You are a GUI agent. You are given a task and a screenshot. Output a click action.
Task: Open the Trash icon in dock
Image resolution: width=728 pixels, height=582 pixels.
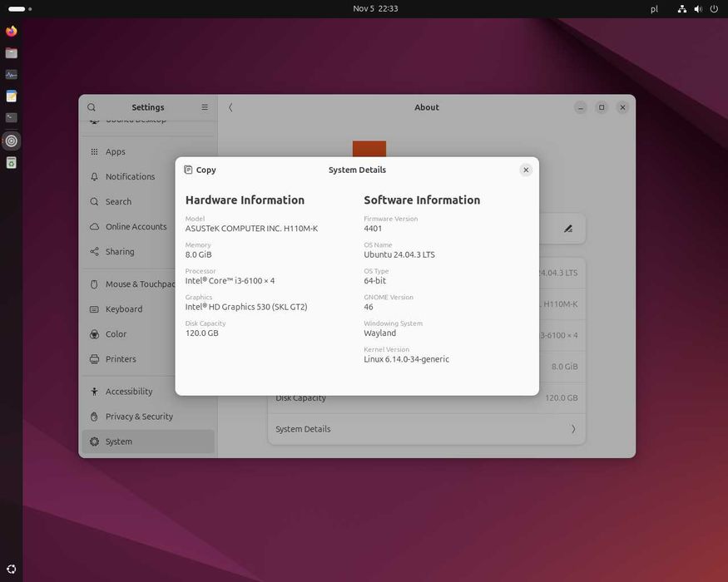[x=11, y=163]
